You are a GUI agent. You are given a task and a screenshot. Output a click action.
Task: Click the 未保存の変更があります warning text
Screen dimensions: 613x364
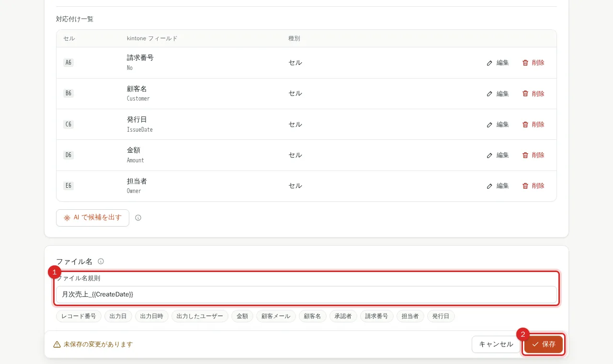[x=98, y=344]
